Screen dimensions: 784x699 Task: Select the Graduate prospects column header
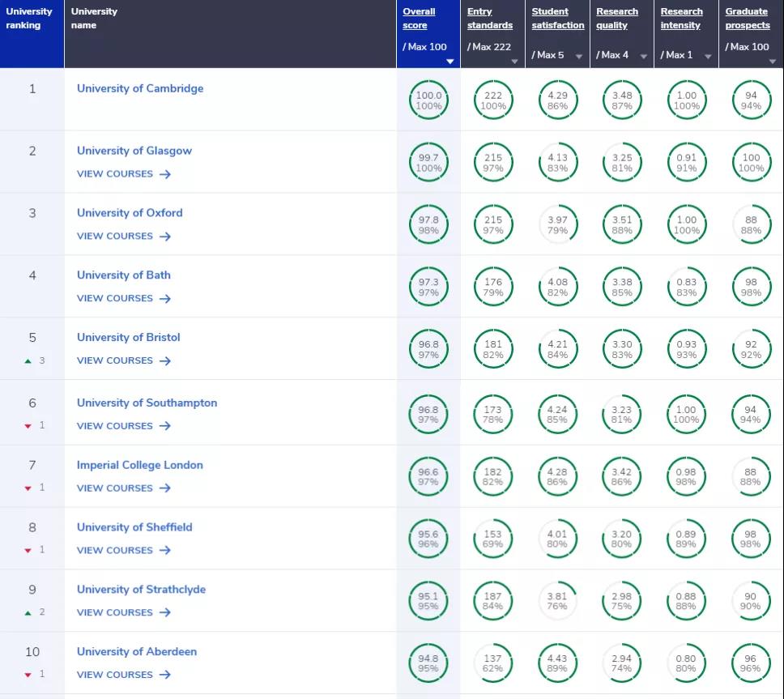[747, 19]
